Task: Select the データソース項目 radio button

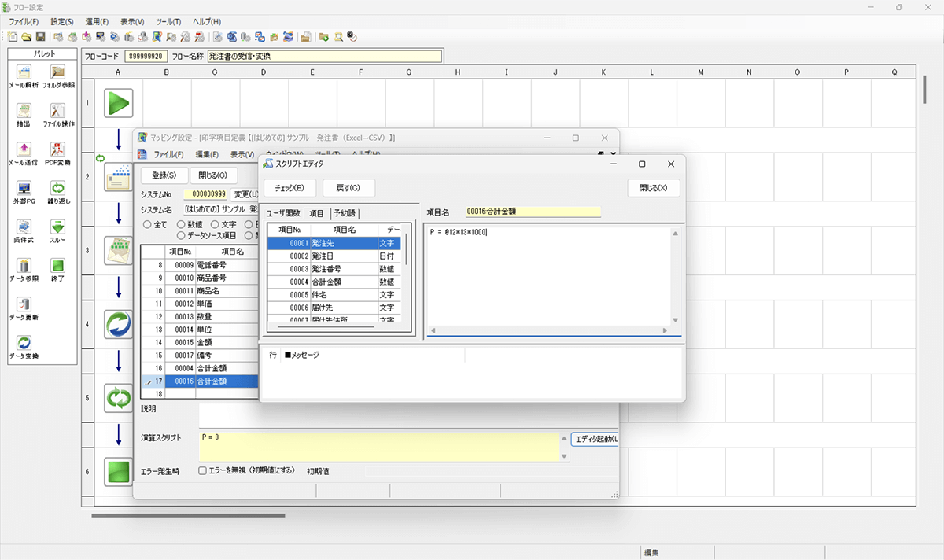Action: (x=182, y=235)
